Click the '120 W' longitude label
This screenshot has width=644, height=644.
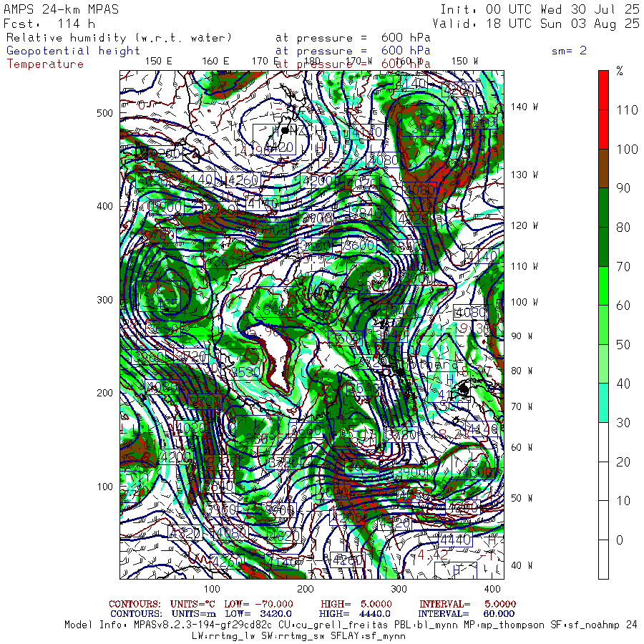click(524, 225)
